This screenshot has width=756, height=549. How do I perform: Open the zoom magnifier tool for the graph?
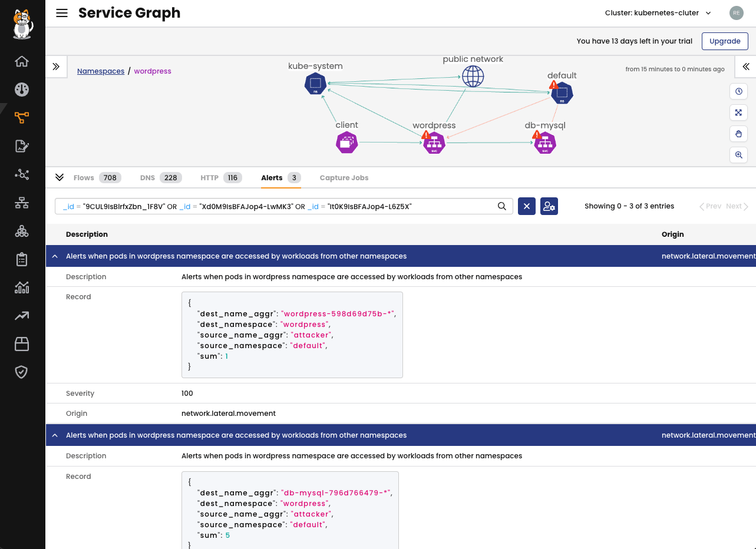pos(738,155)
